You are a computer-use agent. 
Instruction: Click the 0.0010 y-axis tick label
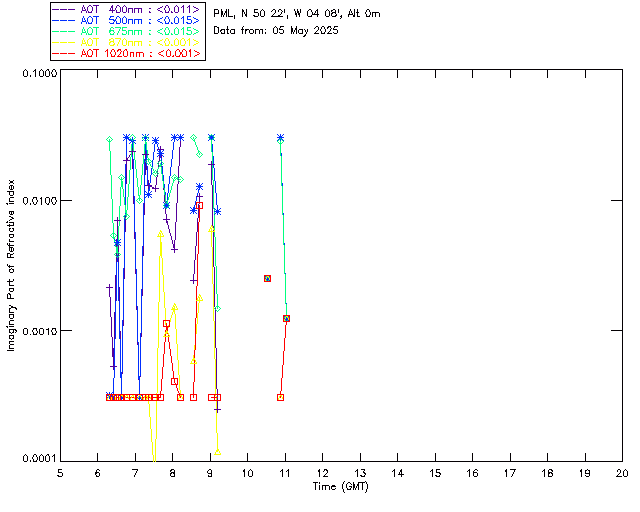37,330
